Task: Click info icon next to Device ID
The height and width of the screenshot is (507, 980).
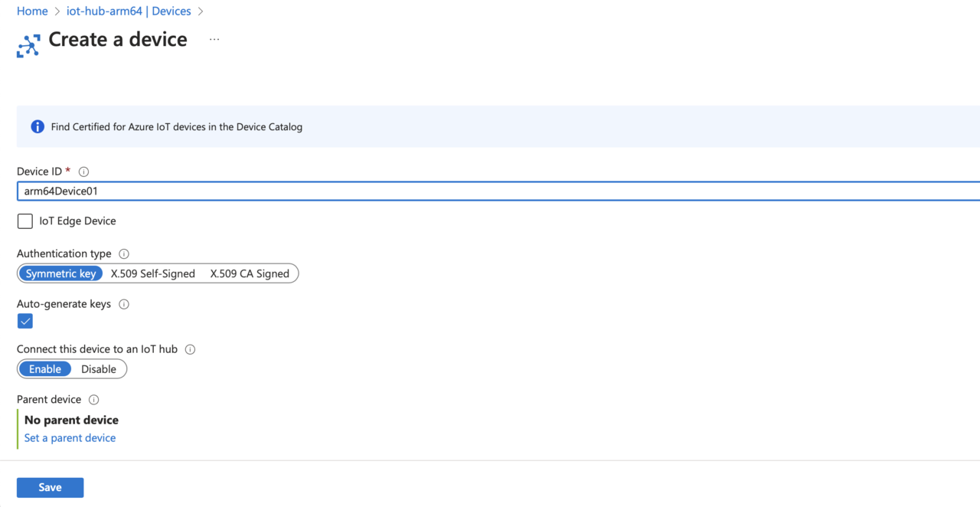Action: click(x=84, y=172)
